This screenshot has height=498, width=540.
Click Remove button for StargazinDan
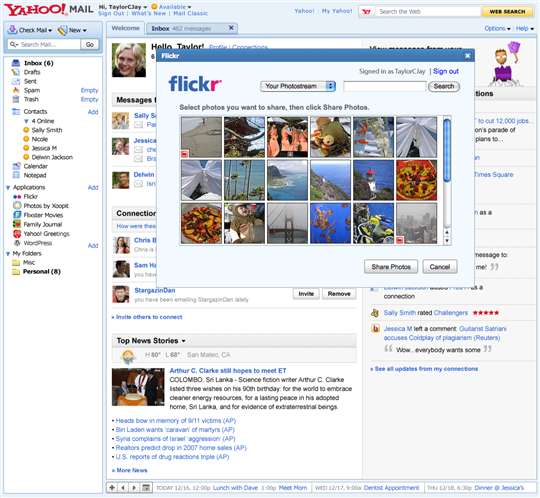coord(339,294)
